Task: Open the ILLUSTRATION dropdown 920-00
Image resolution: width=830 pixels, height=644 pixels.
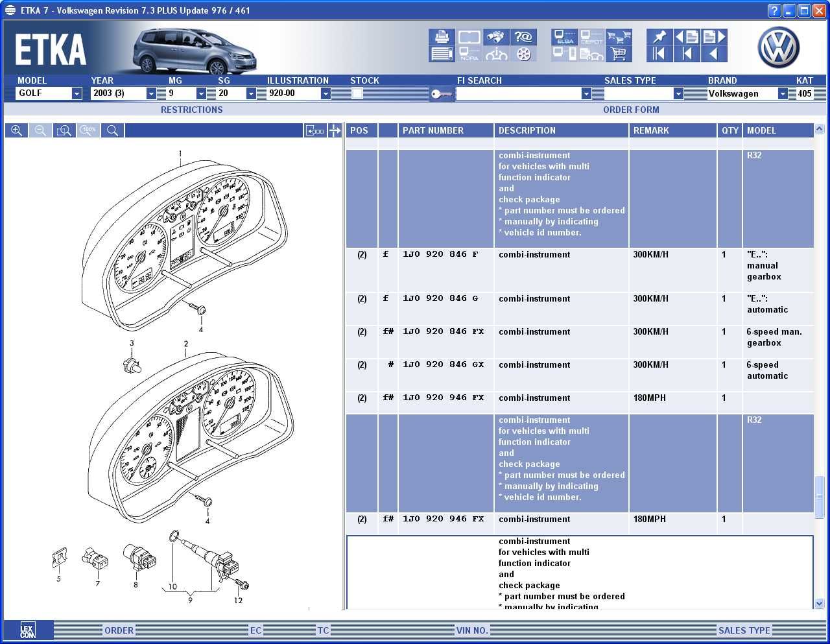Action: [326, 93]
